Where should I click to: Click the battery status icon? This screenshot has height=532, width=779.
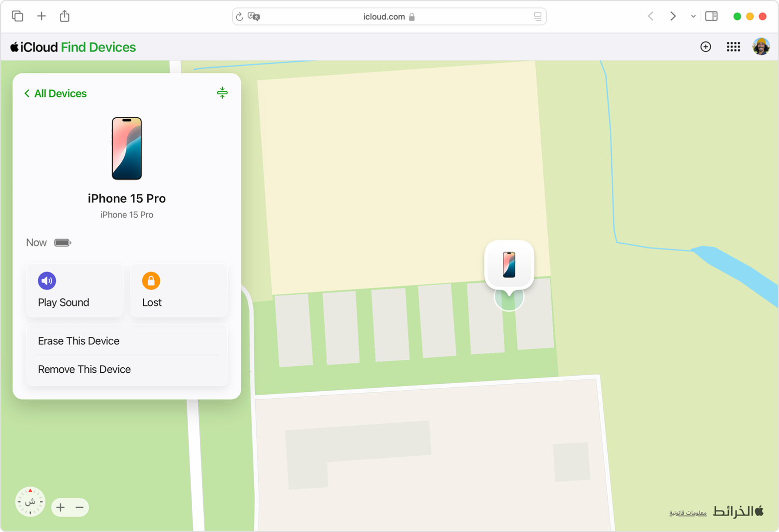point(63,243)
